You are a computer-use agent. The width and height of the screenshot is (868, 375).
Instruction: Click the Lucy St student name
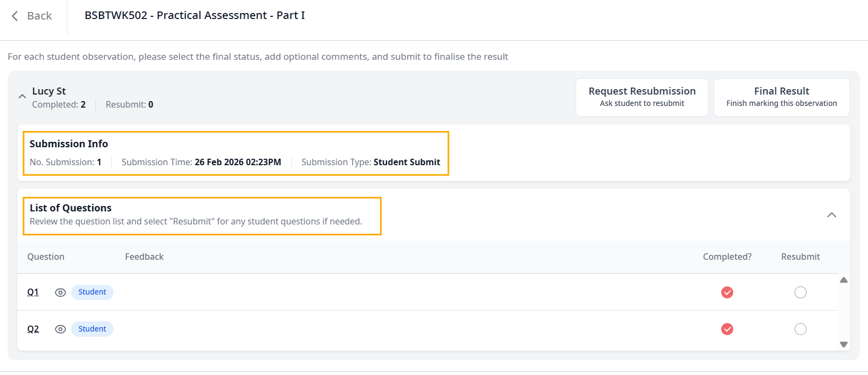[x=49, y=91]
